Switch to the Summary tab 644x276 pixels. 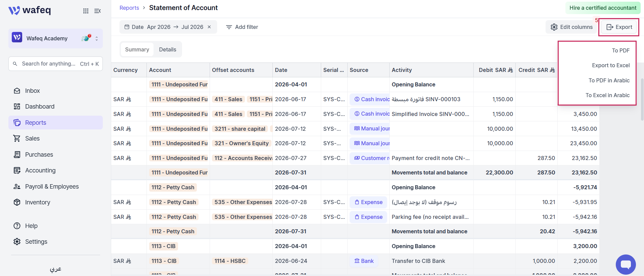(x=137, y=49)
